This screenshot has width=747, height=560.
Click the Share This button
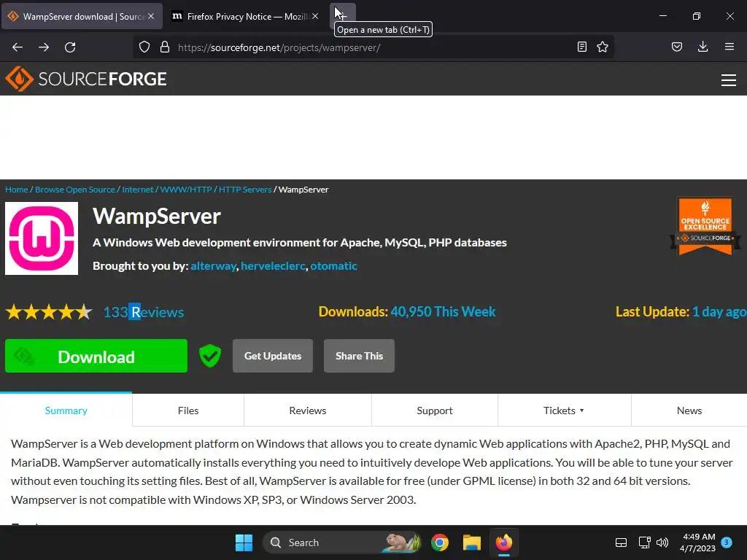coord(359,356)
